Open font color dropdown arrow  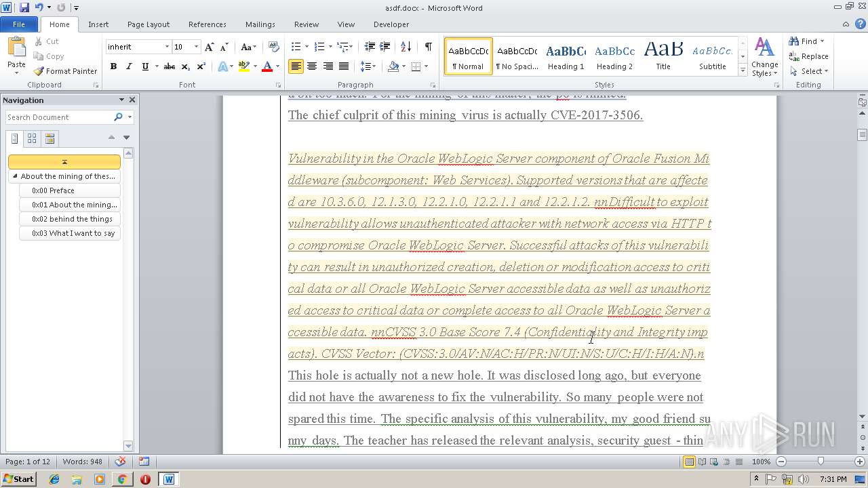[x=278, y=66]
